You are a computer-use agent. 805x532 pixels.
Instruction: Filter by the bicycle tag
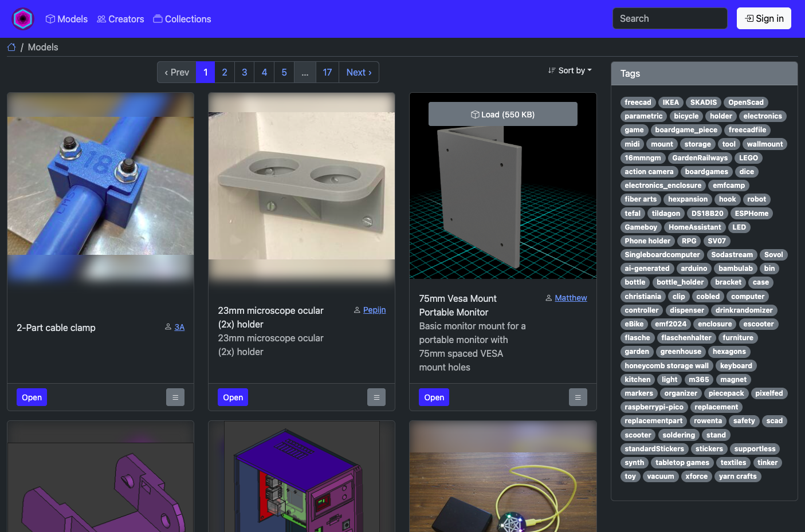(686, 116)
